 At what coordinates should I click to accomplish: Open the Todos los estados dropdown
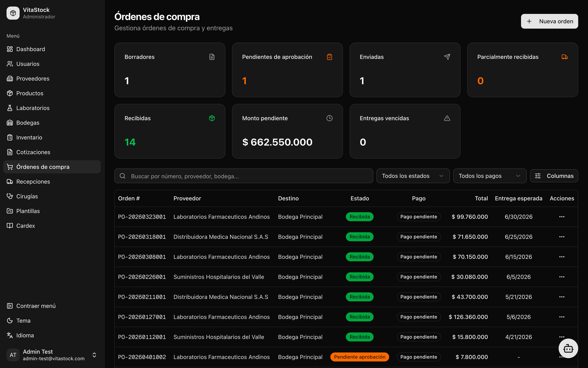[x=413, y=176]
